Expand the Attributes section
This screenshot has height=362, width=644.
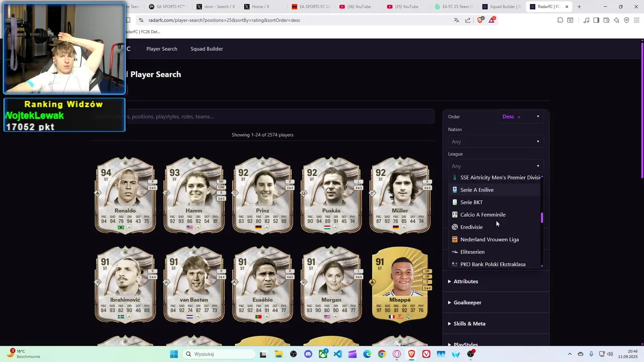click(x=463, y=282)
